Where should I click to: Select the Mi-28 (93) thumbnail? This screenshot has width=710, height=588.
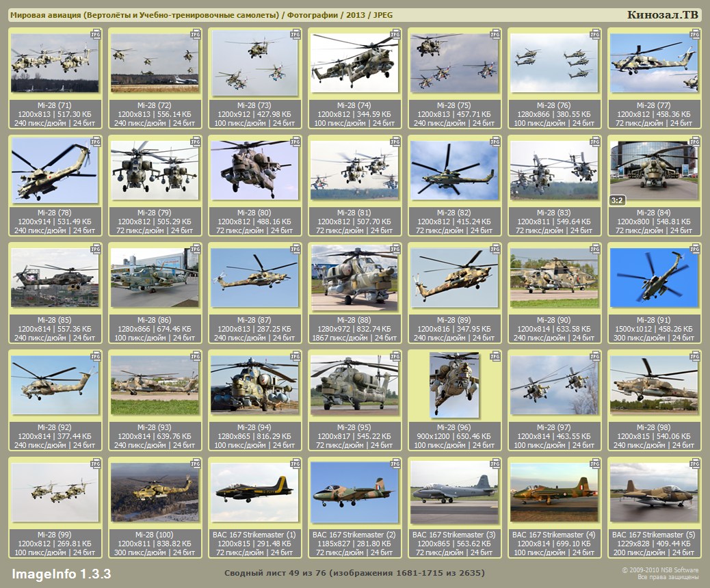(x=155, y=385)
